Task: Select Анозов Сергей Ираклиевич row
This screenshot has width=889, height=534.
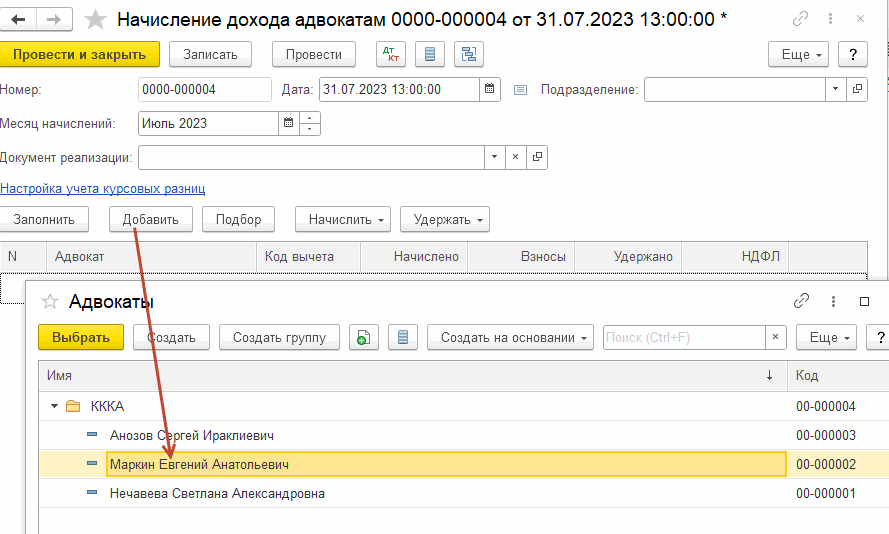Action: (x=191, y=436)
